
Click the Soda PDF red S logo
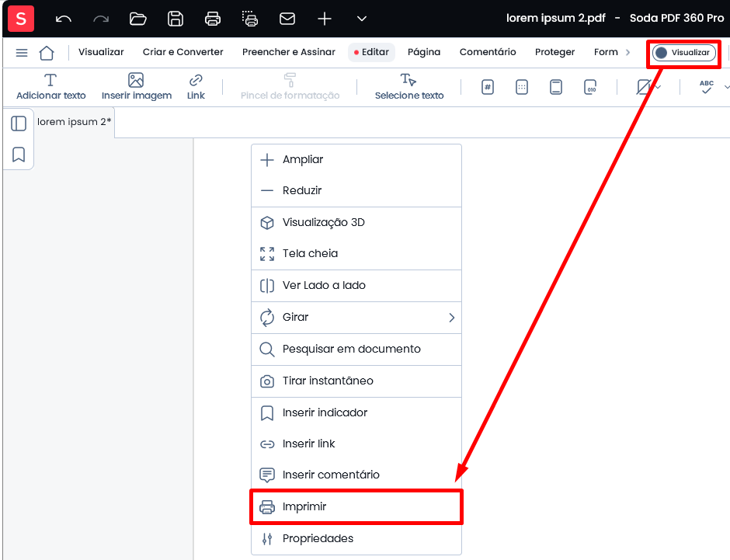tap(21, 19)
